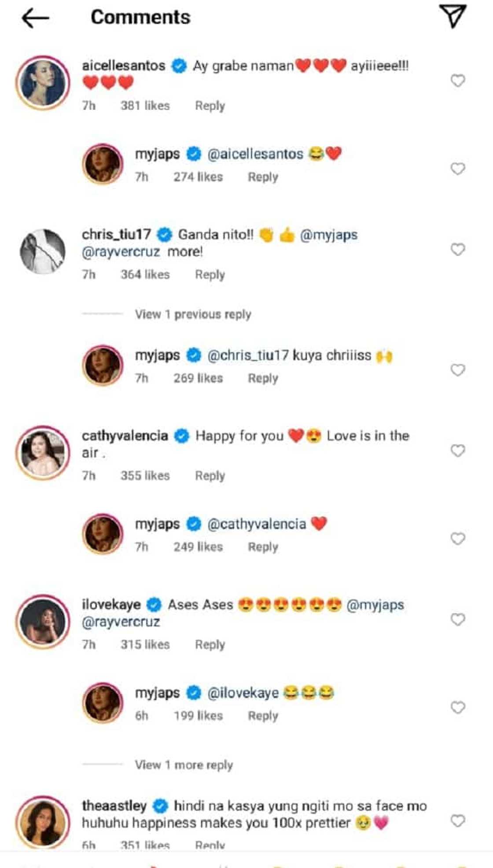This screenshot has width=493, height=868.
Task: Expand View 1 previous reply
Action: pyautogui.click(x=193, y=314)
